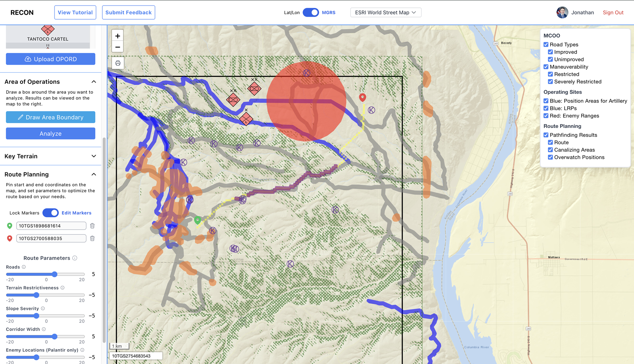The width and height of the screenshot is (634, 364).
Task: Uncheck the Severely Restricted checkbox
Action: click(550, 82)
